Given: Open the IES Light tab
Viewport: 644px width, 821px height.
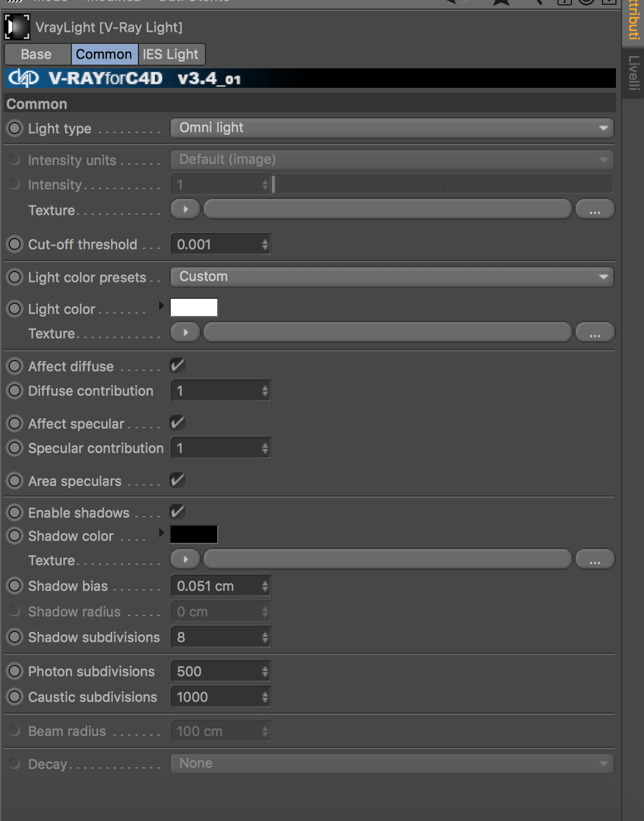Looking at the screenshot, I should [x=171, y=54].
